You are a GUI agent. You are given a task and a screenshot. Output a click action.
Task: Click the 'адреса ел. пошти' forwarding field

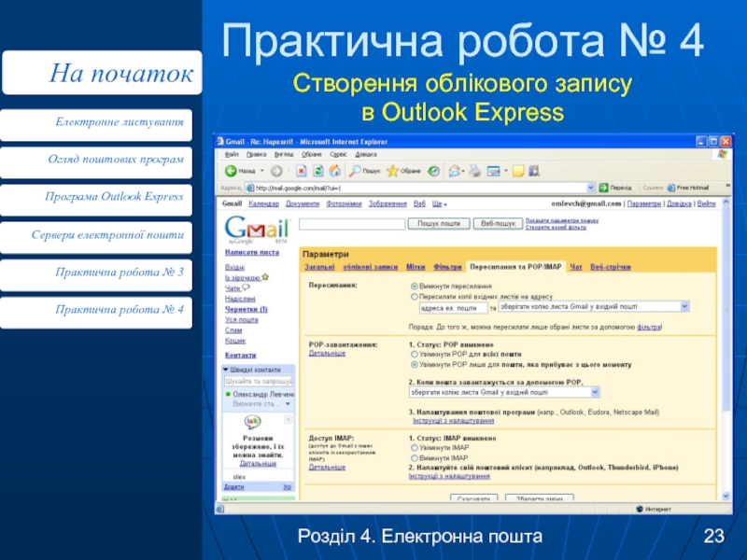453,308
